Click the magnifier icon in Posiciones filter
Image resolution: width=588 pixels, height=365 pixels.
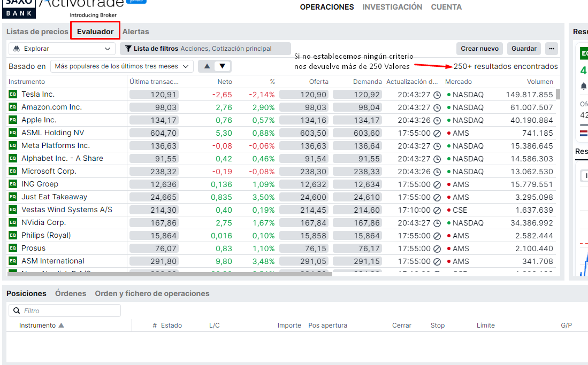17,310
